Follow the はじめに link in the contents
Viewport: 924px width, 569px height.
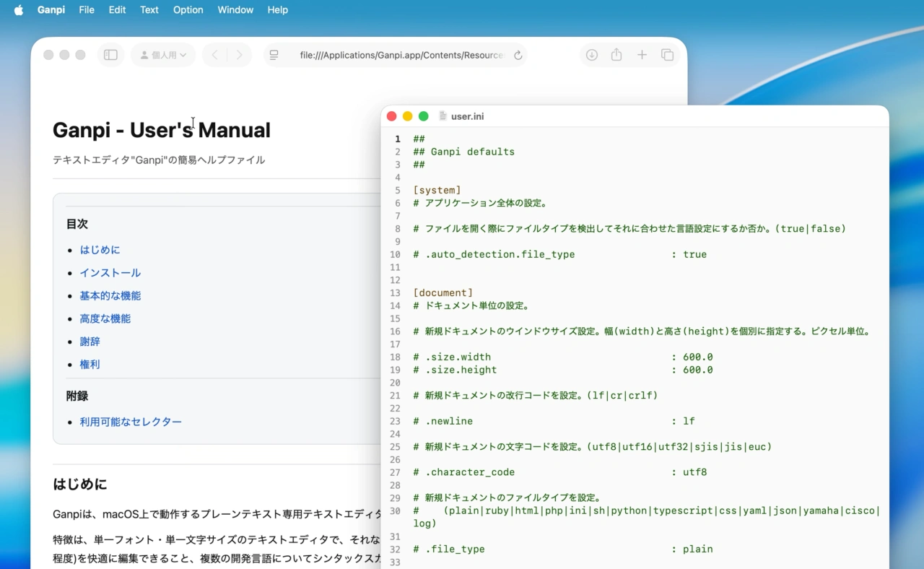pyautogui.click(x=100, y=250)
